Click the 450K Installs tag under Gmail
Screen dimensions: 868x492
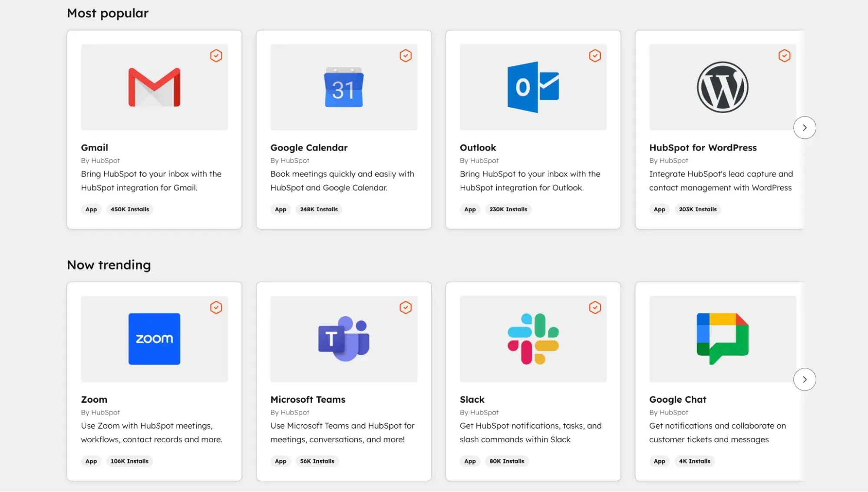[x=129, y=209]
